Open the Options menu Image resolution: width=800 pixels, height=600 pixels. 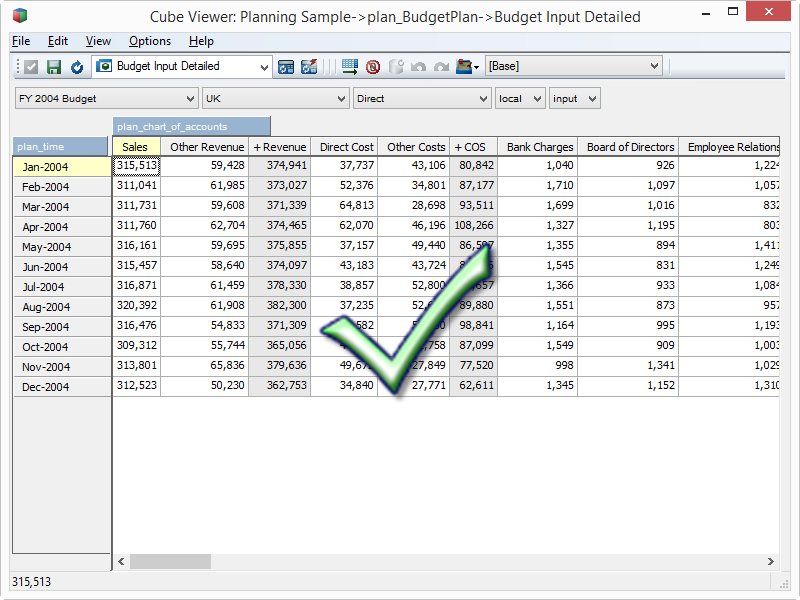coord(150,41)
